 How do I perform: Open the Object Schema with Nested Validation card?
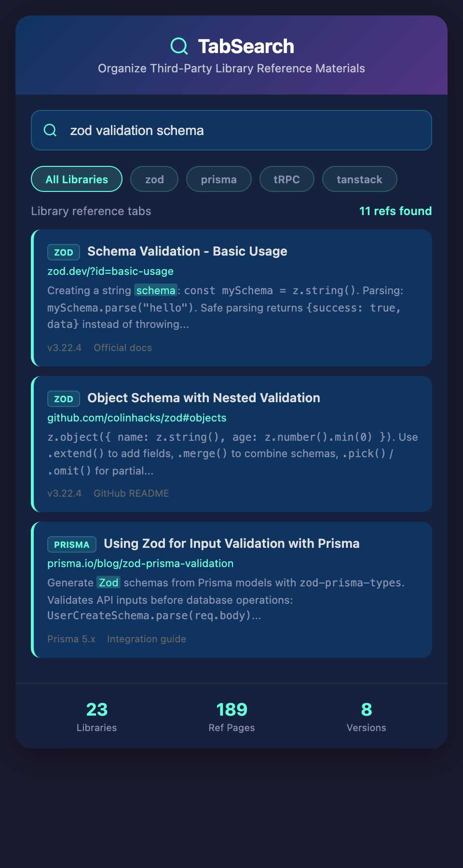click(203, 398)
